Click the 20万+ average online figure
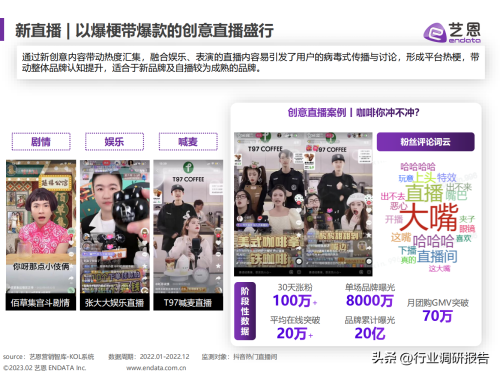This screenshot has height=375, width=500. click(295, 333)
